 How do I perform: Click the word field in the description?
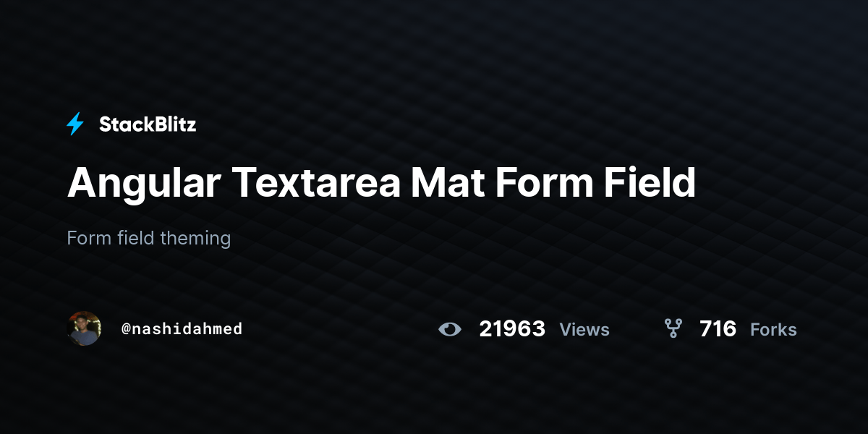(135, 238)
